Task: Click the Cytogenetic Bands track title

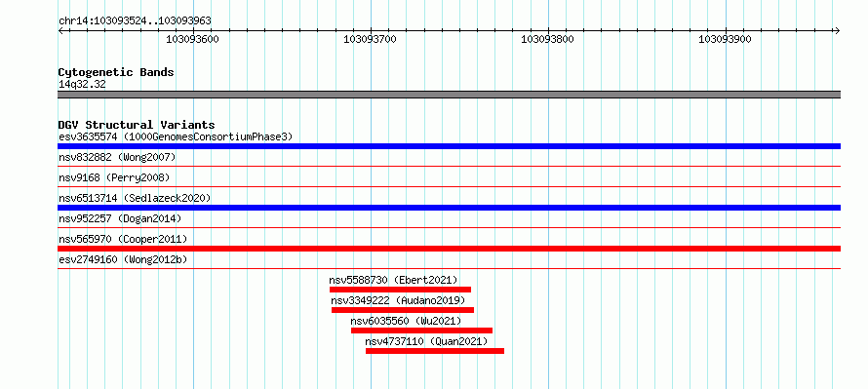Action: click(116, 72)
